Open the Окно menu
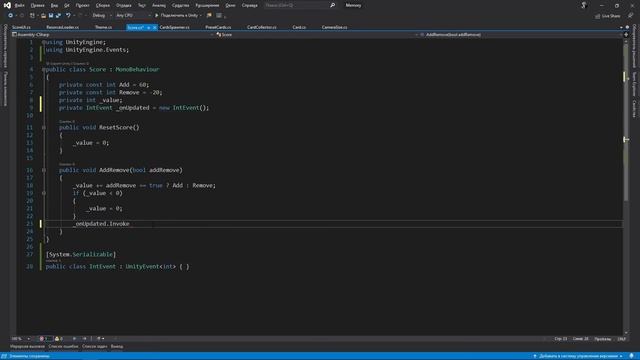 click(x=230, y=5)
